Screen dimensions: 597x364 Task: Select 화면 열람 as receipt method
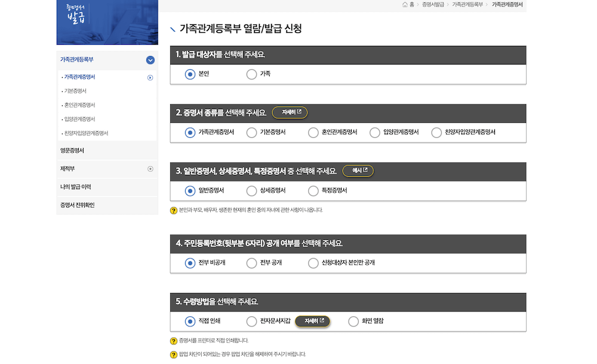tap(353, 321)
